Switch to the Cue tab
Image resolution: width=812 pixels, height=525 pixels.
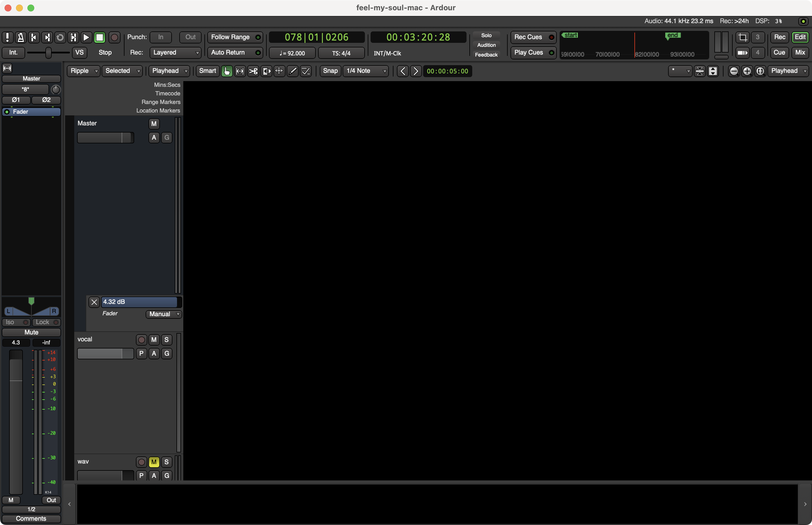779,53
